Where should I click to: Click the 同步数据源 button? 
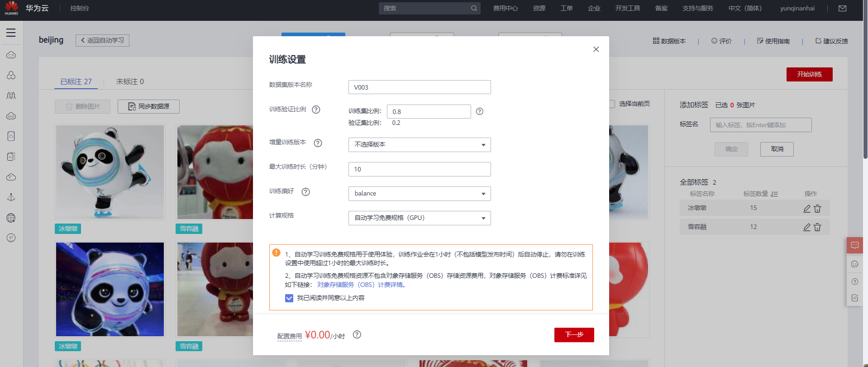[148, 106]
